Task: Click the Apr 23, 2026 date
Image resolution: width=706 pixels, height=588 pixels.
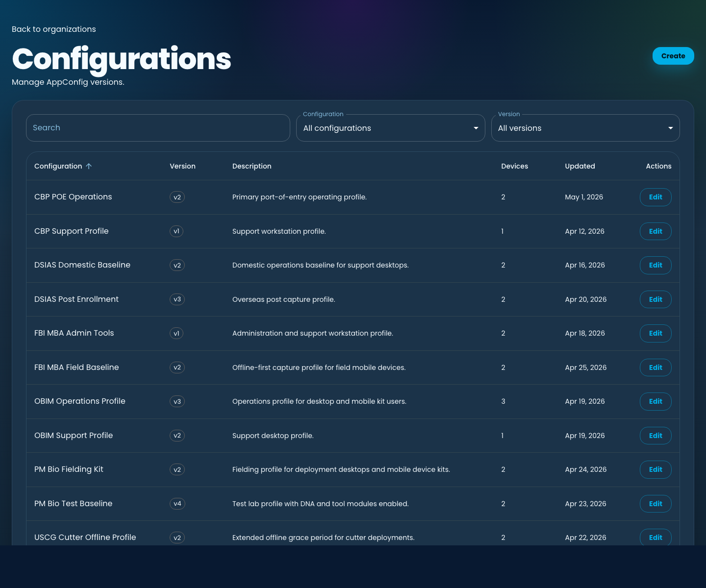Action: (585, 504)
